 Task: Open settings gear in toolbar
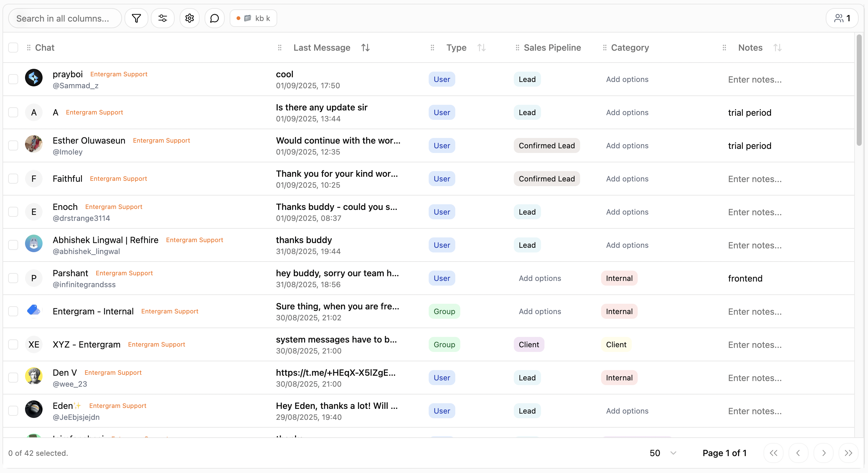coord(189,18)
